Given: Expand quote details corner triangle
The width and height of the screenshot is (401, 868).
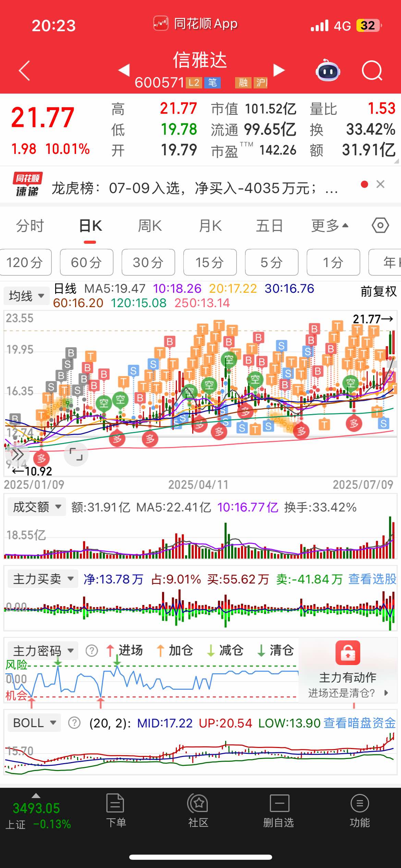Looking at the screenshot, I should (x=396, y=161).
